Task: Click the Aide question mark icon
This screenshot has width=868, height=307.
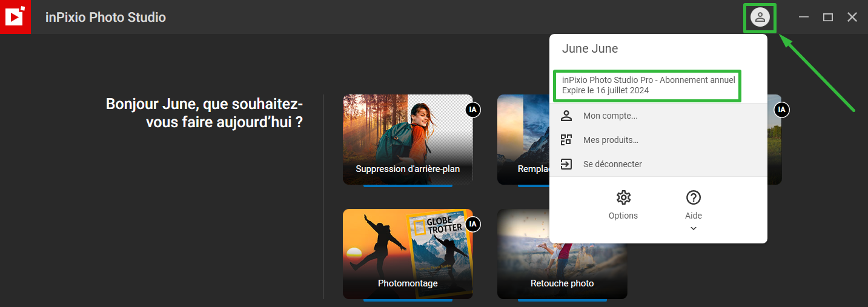Action: point(694,197)
